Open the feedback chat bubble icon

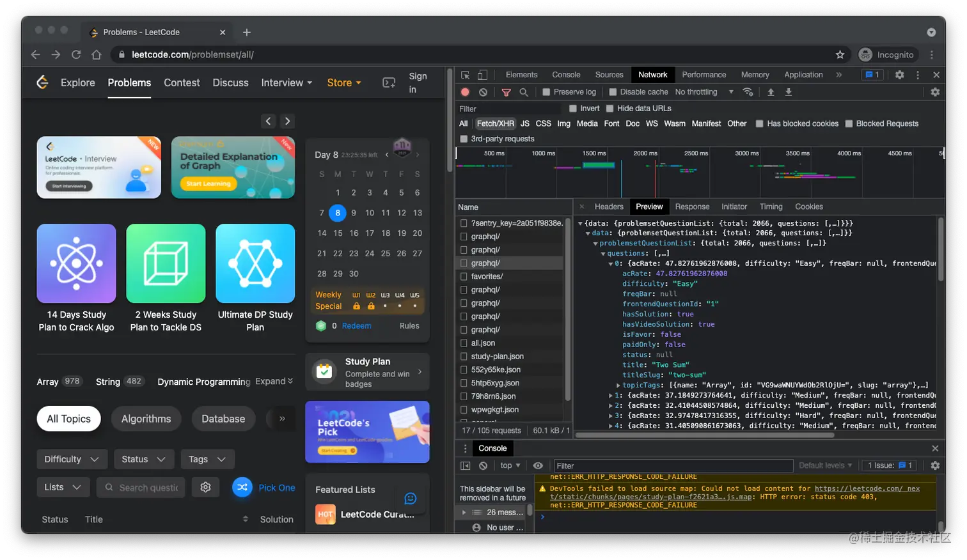pyautogui.click(x=411, y=499)
